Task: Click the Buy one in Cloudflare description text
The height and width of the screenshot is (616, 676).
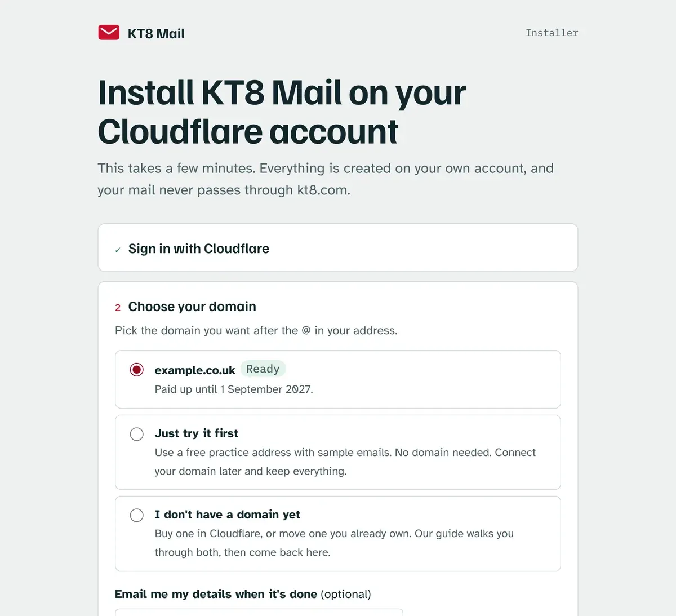Action: pyautogui.click(x=334, y=543)
